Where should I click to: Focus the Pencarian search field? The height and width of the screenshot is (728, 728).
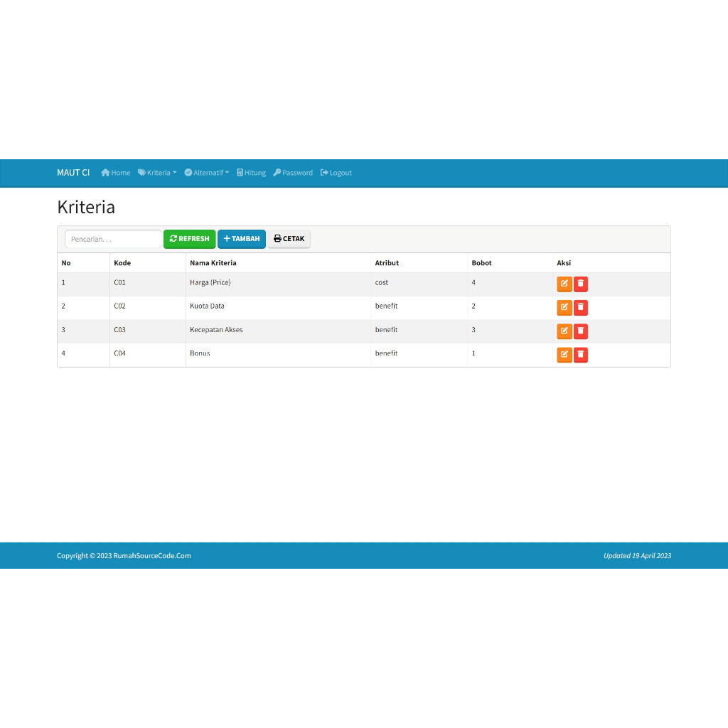pos(113,239)
